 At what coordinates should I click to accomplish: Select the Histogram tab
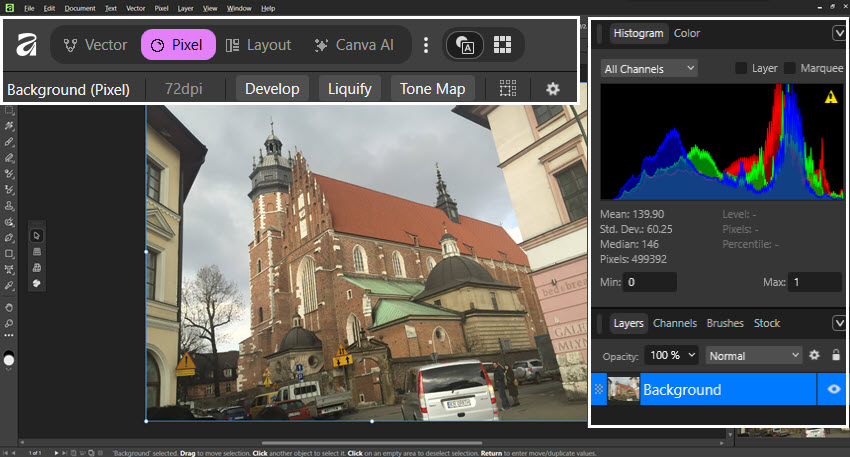coord(639,33)
